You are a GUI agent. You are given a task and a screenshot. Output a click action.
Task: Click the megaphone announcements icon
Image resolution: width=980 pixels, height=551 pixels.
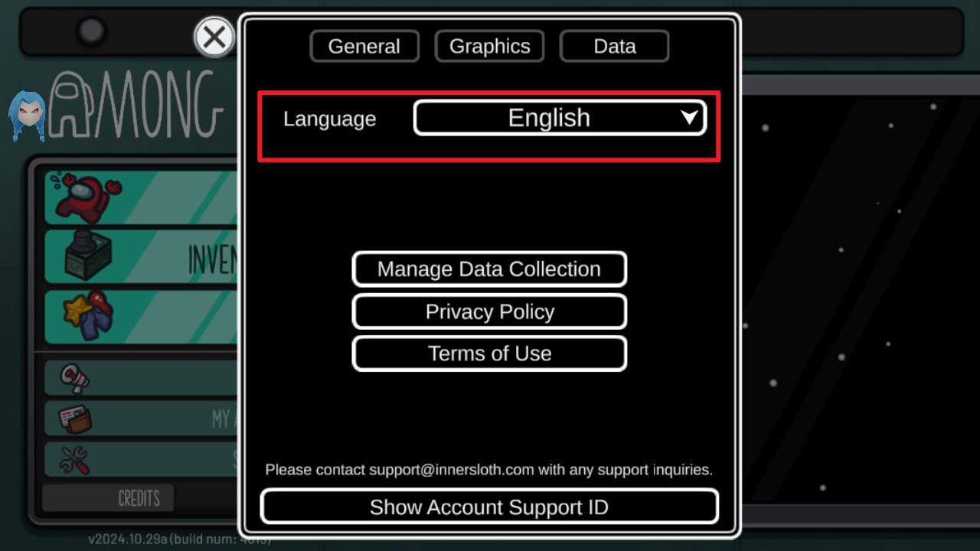coord(74,377)
